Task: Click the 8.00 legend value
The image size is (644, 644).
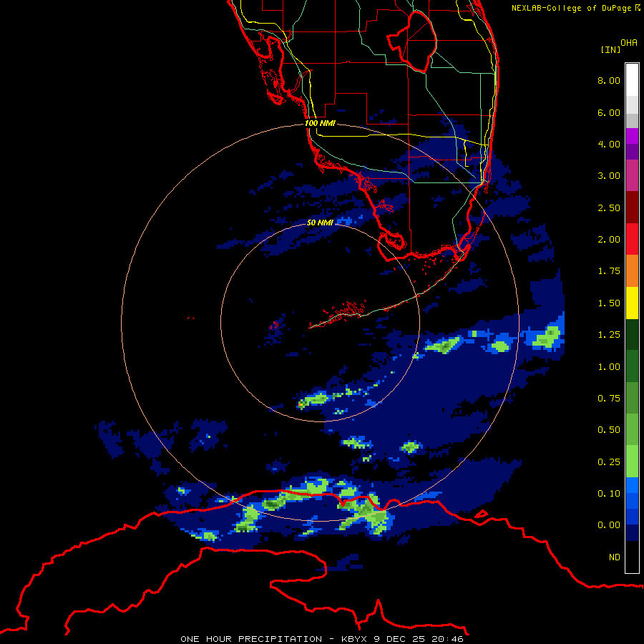Action: (x=609, y=80)
